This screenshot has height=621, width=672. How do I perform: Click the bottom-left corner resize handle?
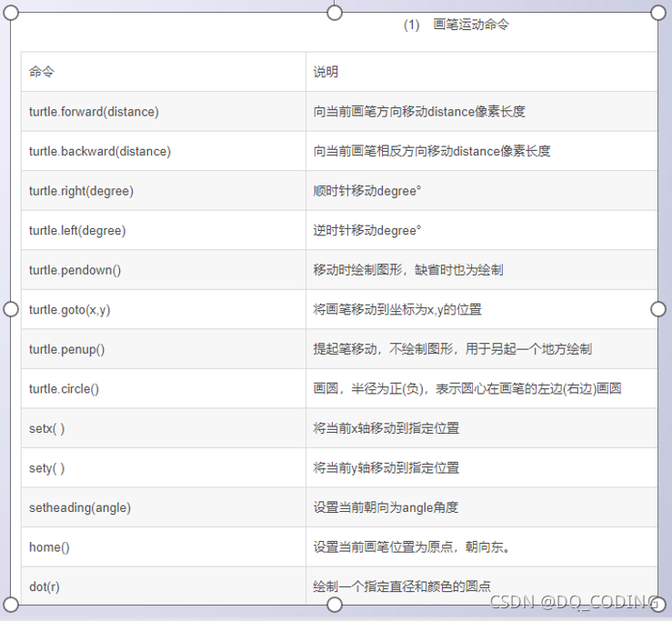point(11,605)
